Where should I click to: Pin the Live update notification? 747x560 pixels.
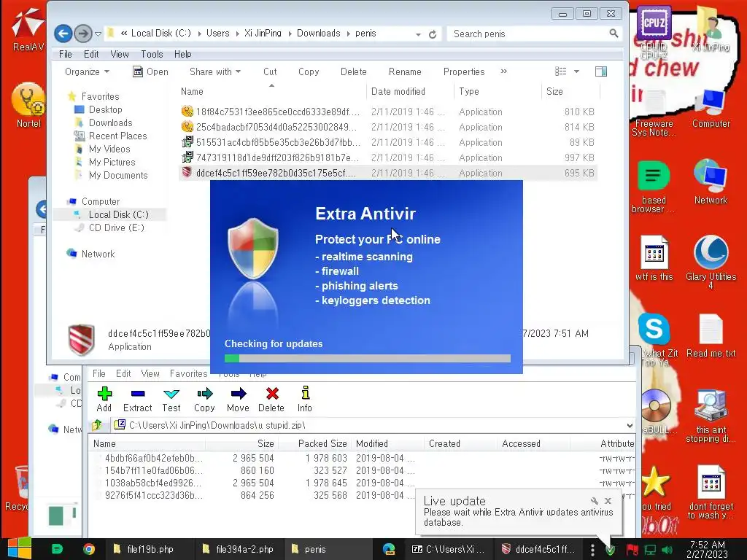[594, 500]
